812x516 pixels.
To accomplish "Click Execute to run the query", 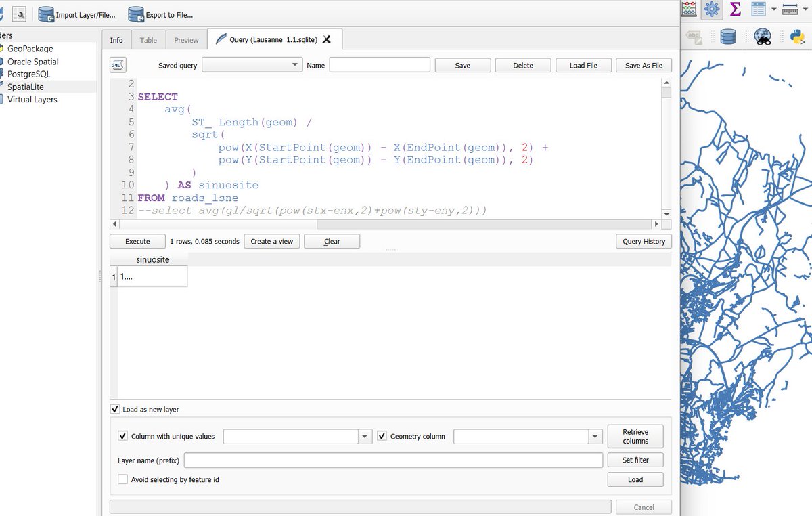I will pos(137,241).
